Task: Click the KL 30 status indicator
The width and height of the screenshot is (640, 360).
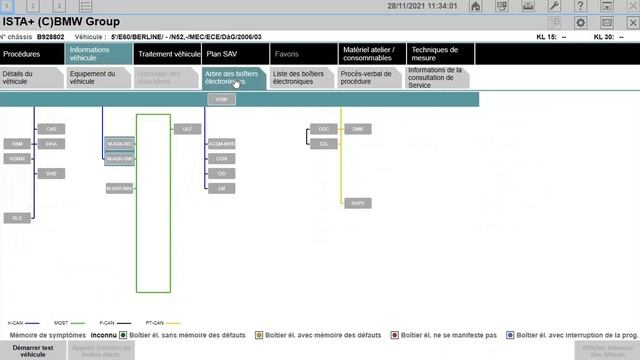Action: [x=609, y=37]
